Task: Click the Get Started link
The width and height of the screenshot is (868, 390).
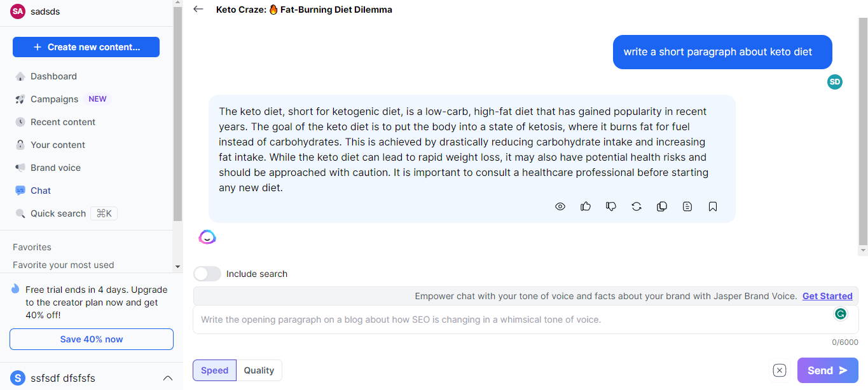Action: [x=827, y=296]
